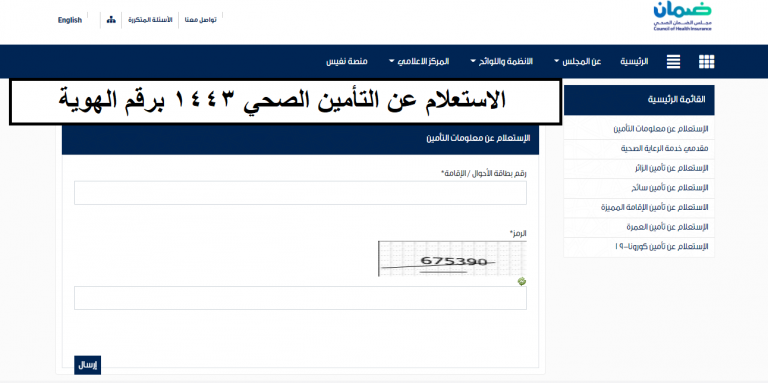
Task: Click the Council of Health Insurance logo
Action: pyautogui.click(x=682, y=17)
